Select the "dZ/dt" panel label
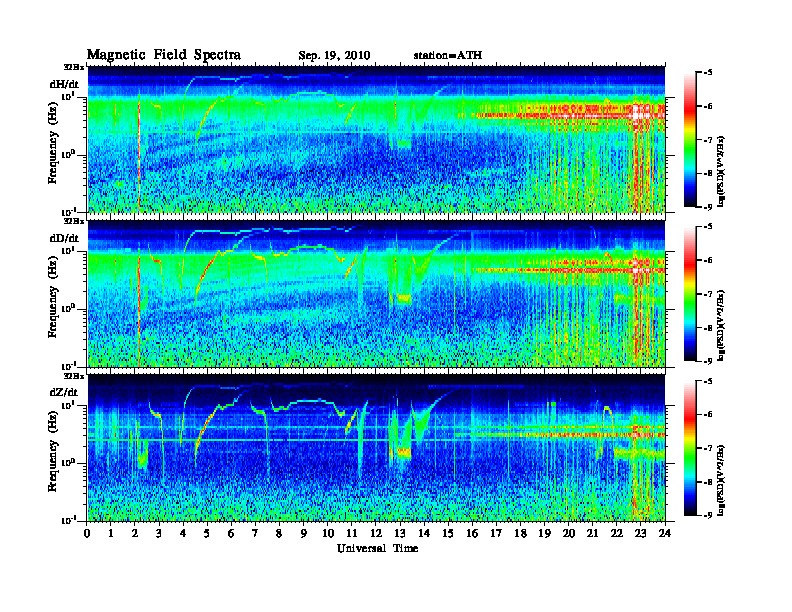792x612 pixels. 64,392
